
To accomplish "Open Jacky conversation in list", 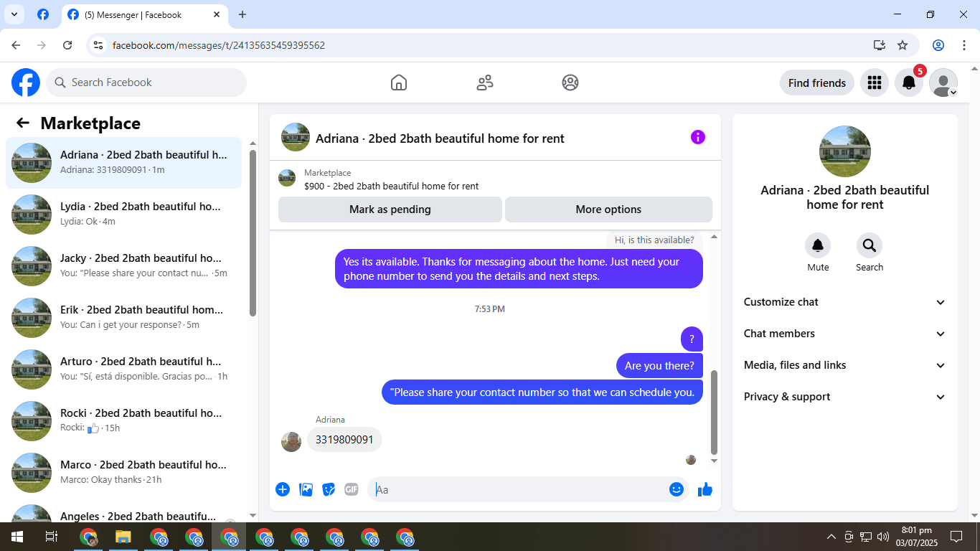I will point(124,266).
